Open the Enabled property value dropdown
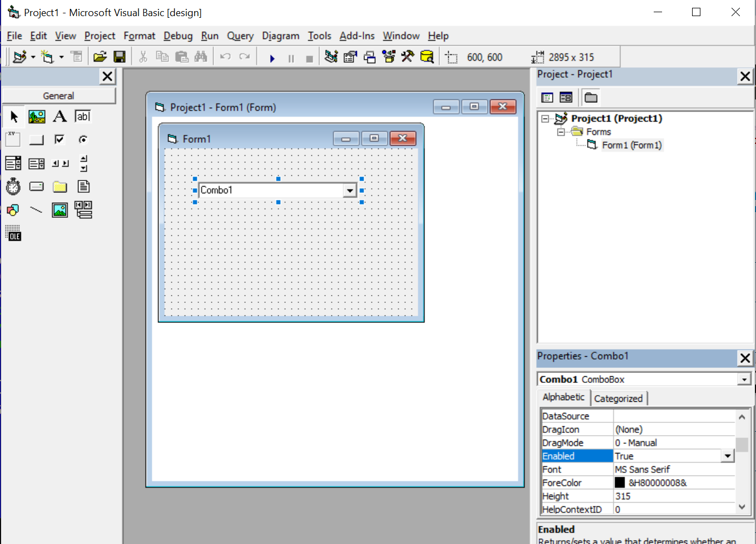756x544 pixels. (x=728, y=456)
